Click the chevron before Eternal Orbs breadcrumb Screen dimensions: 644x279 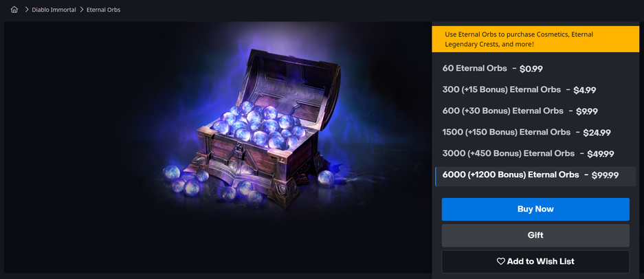coord(81,10)
